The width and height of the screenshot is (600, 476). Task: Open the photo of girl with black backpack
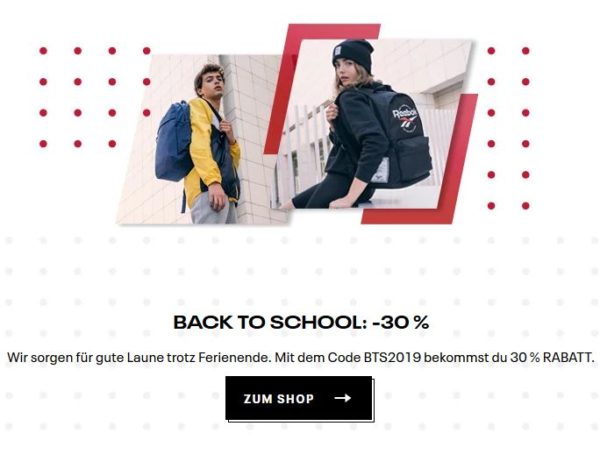point(373,124)
